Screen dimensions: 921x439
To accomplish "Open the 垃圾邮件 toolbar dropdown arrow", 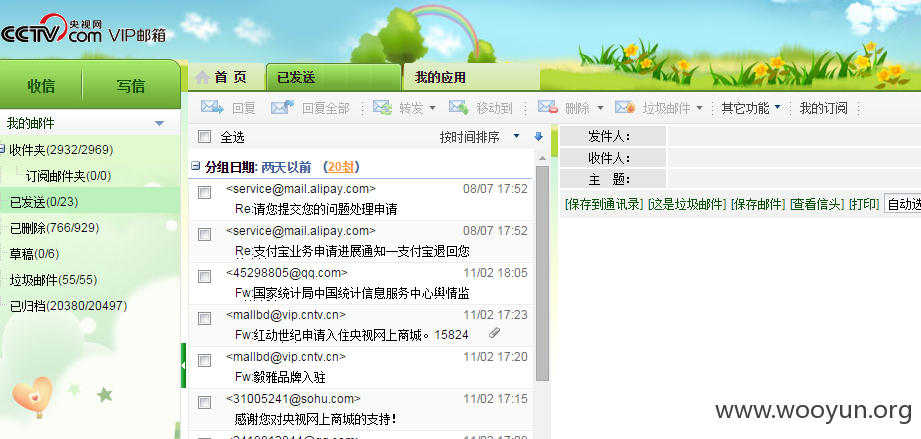I will point(699,108).
